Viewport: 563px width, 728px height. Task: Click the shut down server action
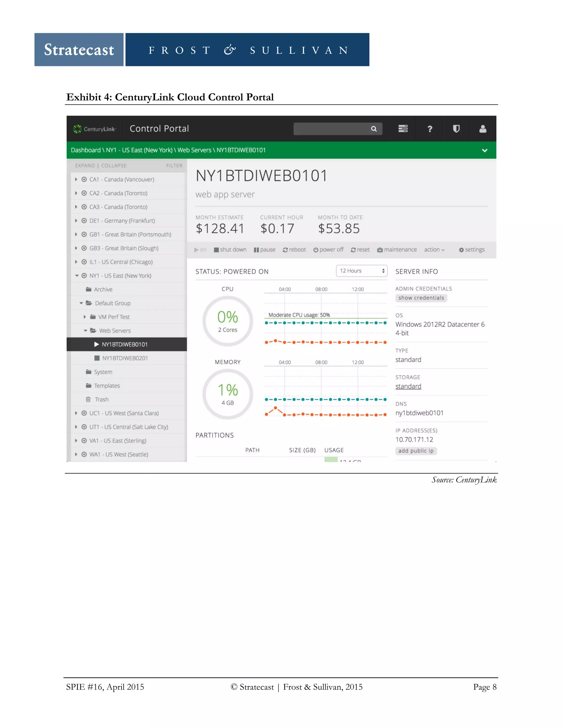[230, 250]
